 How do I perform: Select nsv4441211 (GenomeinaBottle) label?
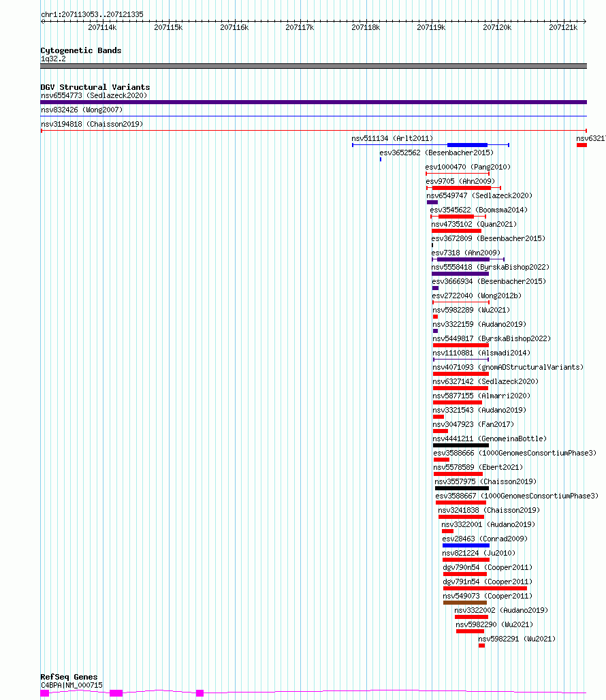[x=490, y=439]
